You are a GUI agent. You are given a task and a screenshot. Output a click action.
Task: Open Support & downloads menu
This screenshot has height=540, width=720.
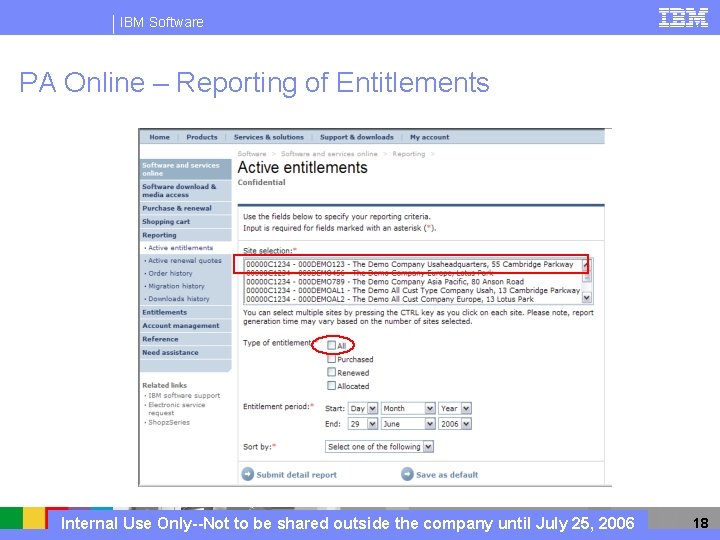click(357, 137)
